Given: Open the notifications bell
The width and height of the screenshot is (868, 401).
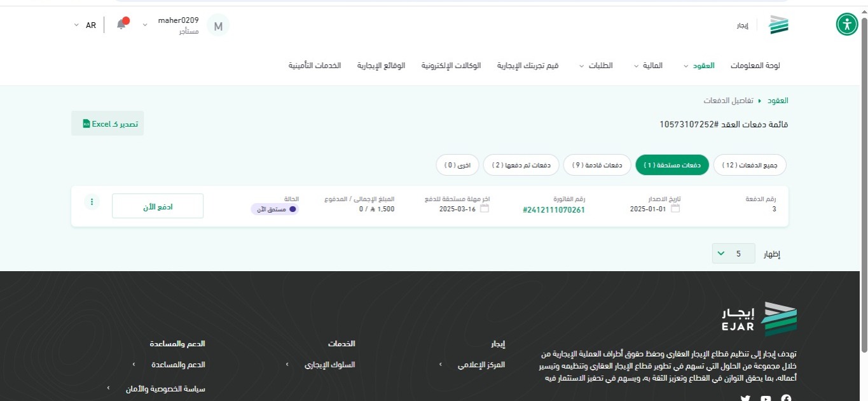Looking at the screenshot, I should point(121,25).
